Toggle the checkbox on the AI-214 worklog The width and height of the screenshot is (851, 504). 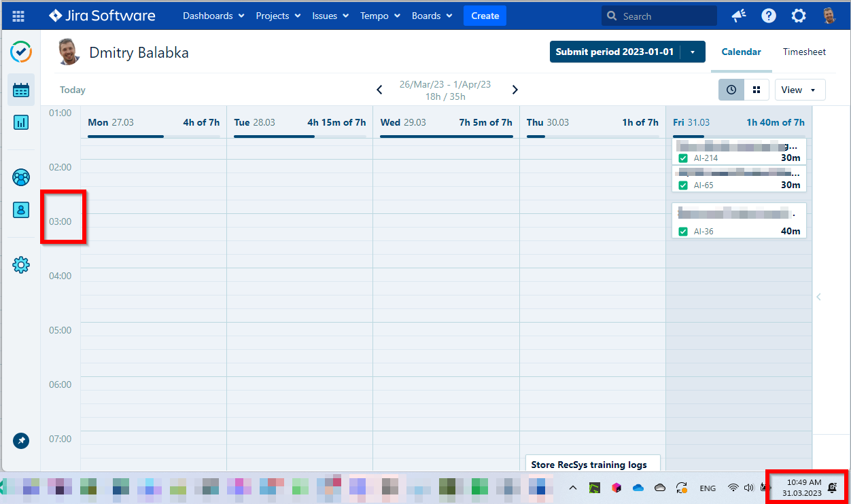683,158
